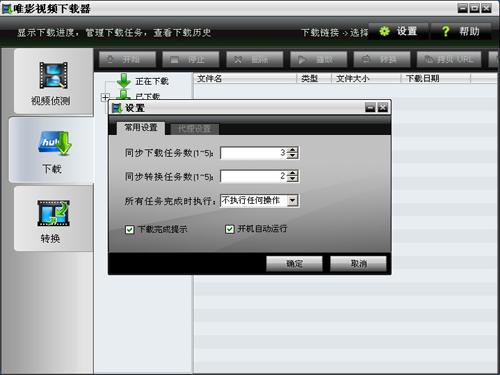The width and height of the screenshot is (500, 375).
Task: Click the 开始 start toolbar button
Action: pyautogui.click(x=127, y=60)
